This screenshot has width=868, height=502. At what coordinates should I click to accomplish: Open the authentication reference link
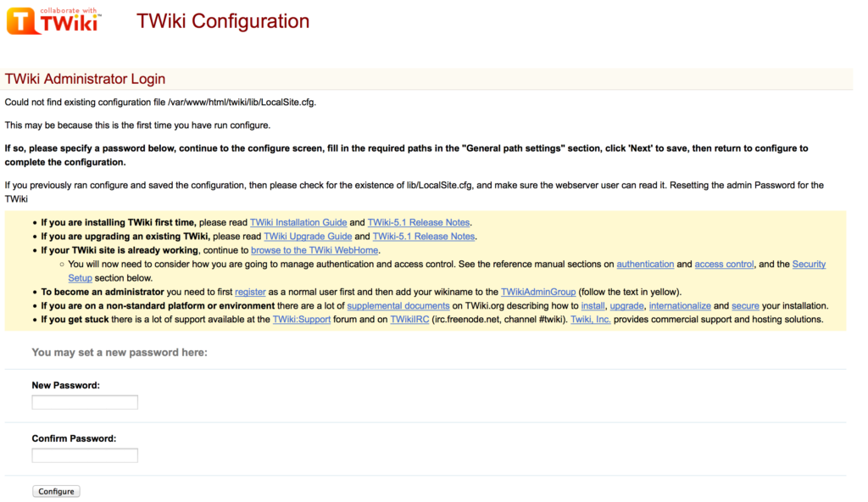coord(645,264)
